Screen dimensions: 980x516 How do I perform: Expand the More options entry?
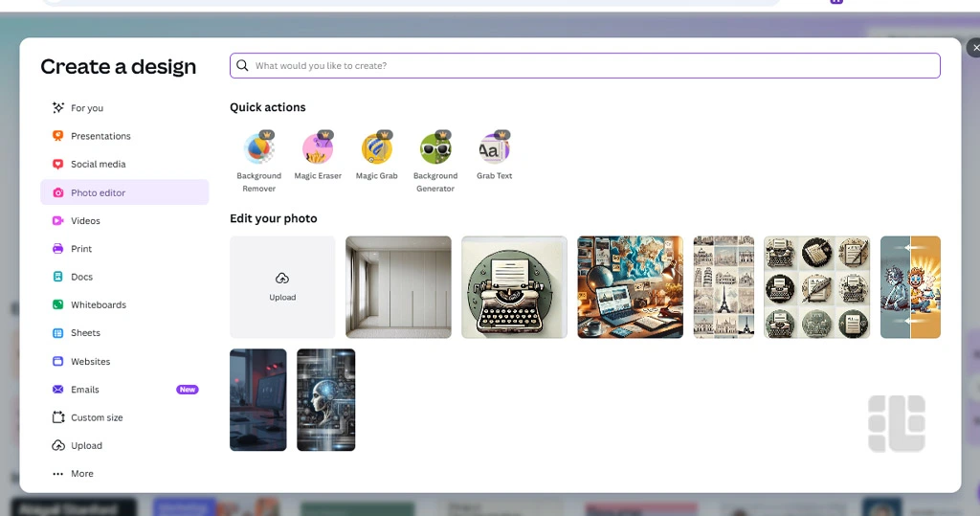tap(81, 474)
